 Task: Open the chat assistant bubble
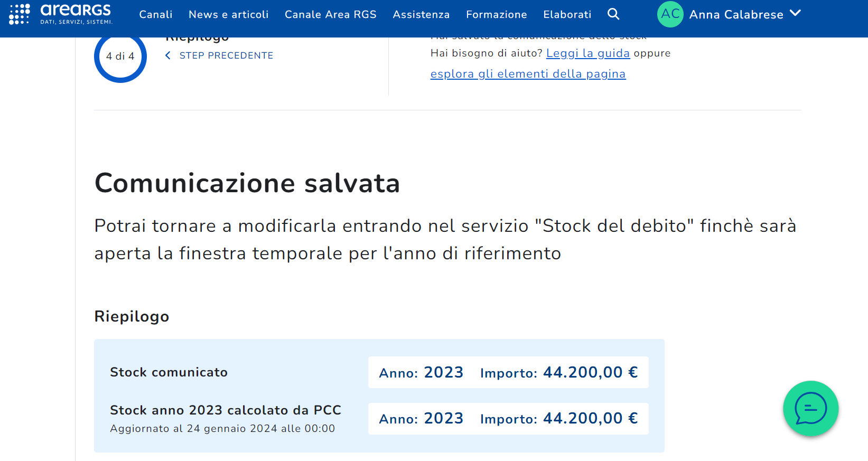click(x=810, y=408)
